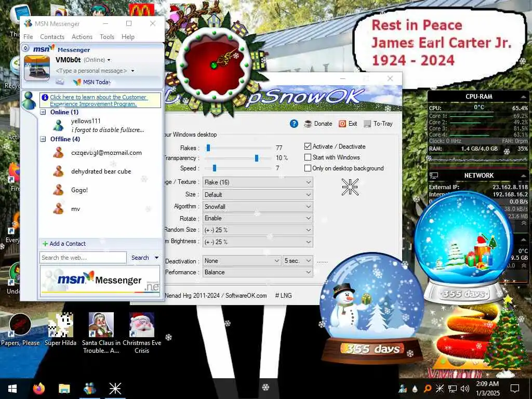
Task: Collapse the Online (1) contact group
Action: coord(43,112)
